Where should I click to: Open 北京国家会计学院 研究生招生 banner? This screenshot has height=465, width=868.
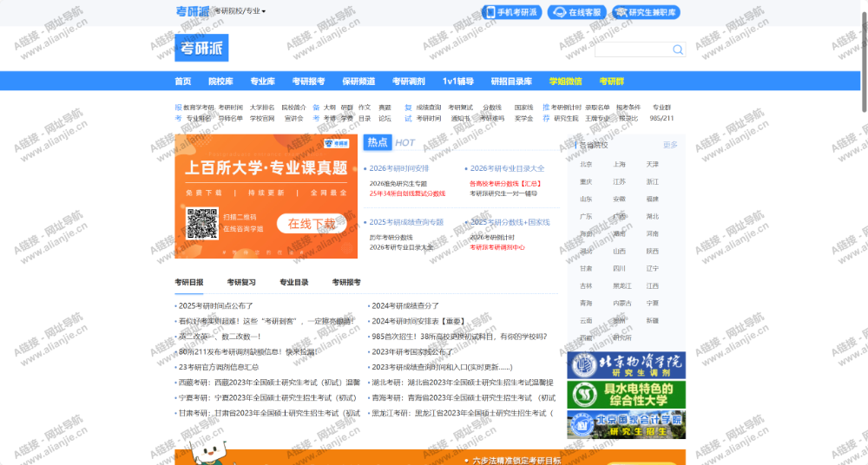click(x=626, y=424)
